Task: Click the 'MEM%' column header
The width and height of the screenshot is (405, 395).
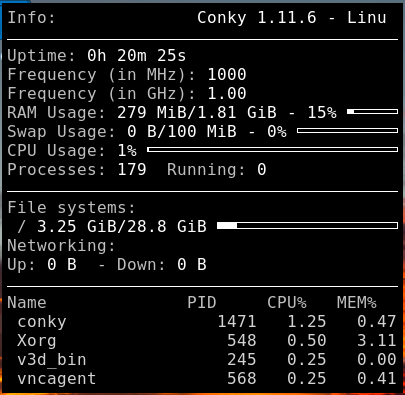Action: (356, 303)
